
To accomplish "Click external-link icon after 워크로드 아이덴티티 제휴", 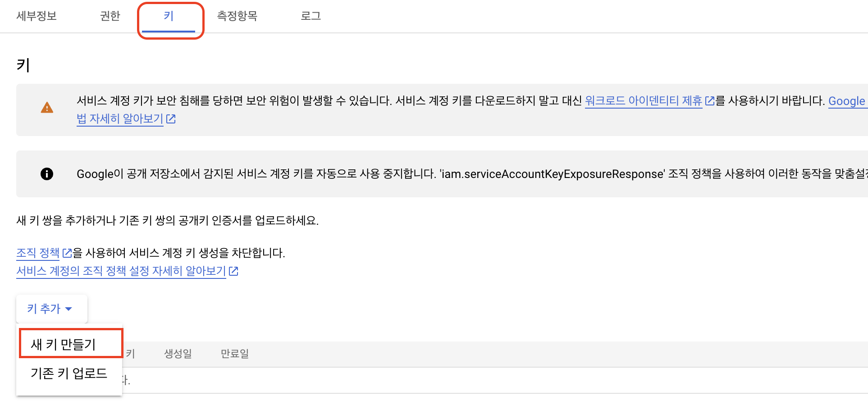I will click(x=710, y=101).
